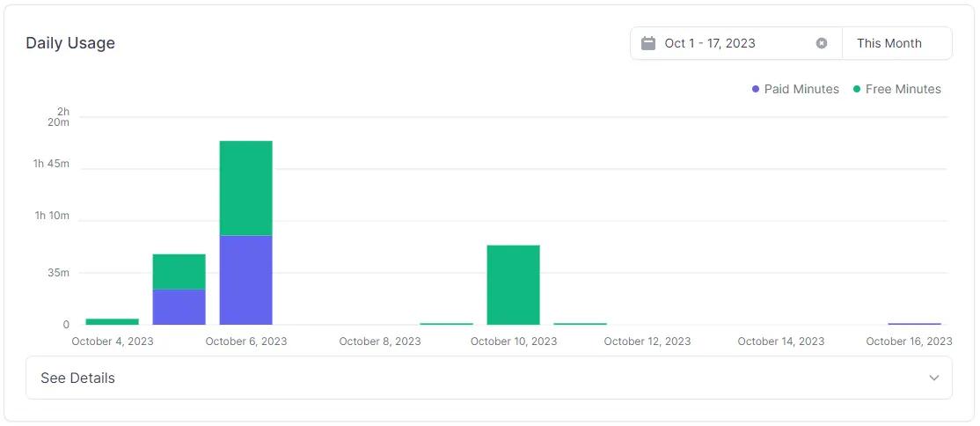Click the tiny purple bar at October 16

[x=914, y=324]
